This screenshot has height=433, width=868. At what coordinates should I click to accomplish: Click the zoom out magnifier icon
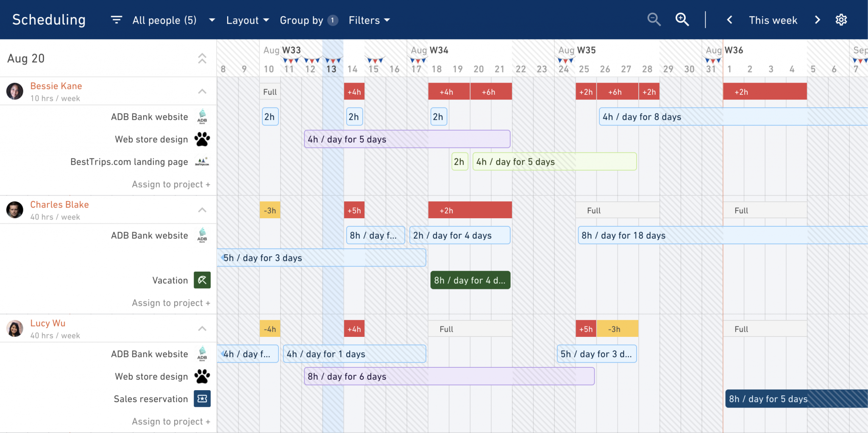[x=654, y=19]
